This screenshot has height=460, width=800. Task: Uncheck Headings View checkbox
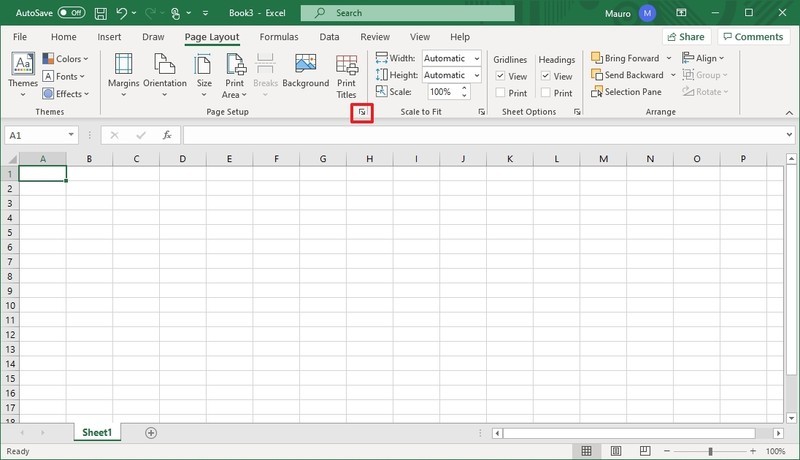(x=545, y=76)
